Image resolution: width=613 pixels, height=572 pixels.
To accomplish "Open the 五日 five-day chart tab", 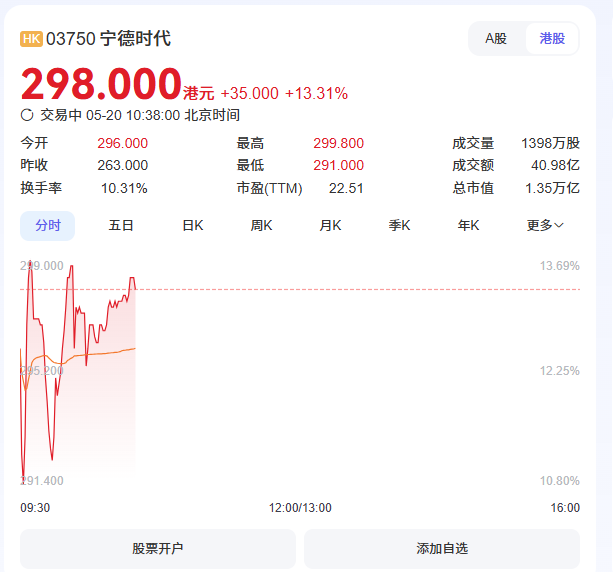I will [x=121, y=226].
